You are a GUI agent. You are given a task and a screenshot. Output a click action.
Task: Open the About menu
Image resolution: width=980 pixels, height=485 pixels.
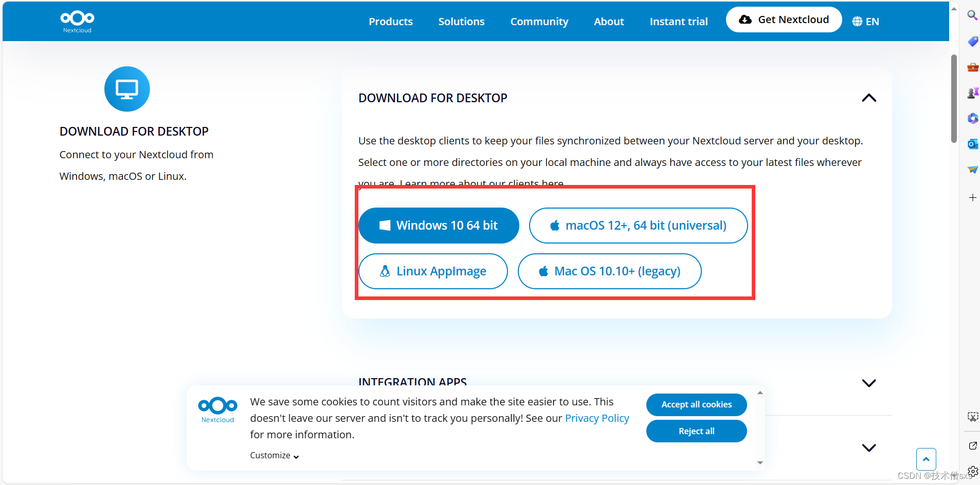click(x=609, y=22)
